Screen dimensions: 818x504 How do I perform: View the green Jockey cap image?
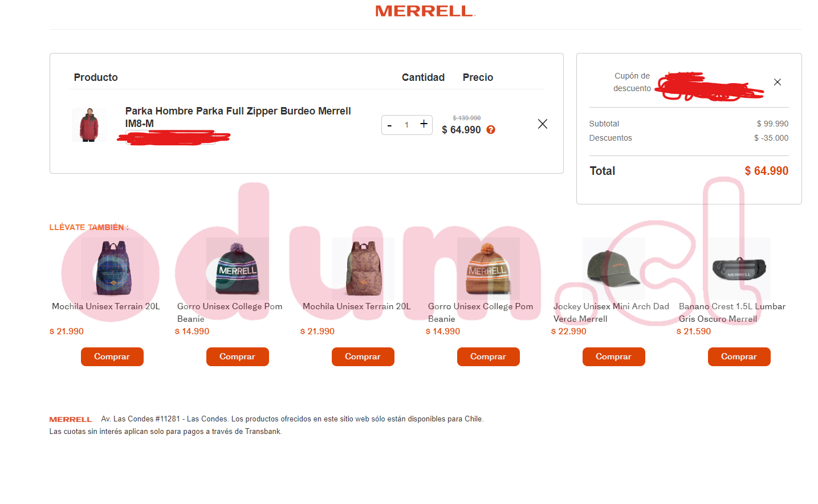pyautogui.click(x=614, y=269)
